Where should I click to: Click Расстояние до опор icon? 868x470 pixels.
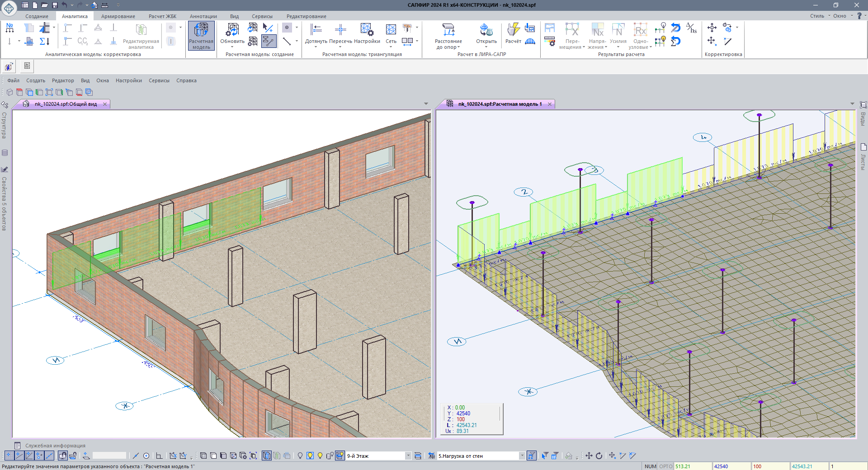coord(448,30)
